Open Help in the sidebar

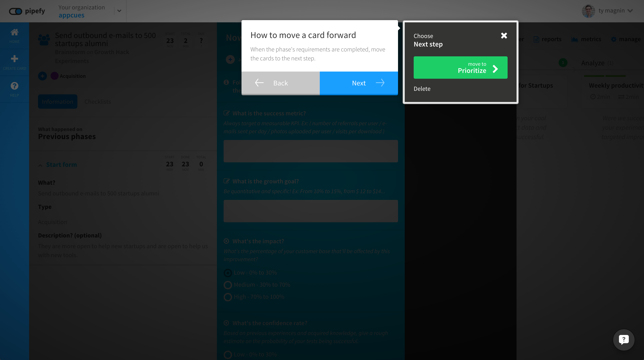(14, 89)
